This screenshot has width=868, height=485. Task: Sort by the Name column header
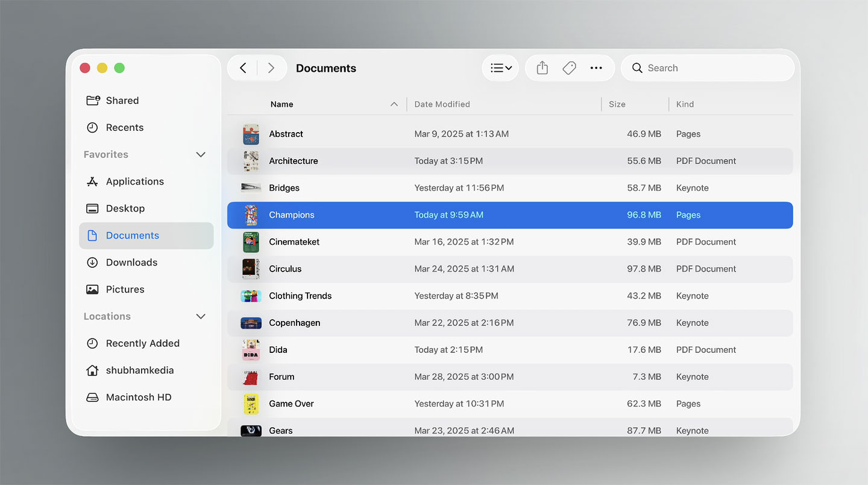tap(281, 104)
